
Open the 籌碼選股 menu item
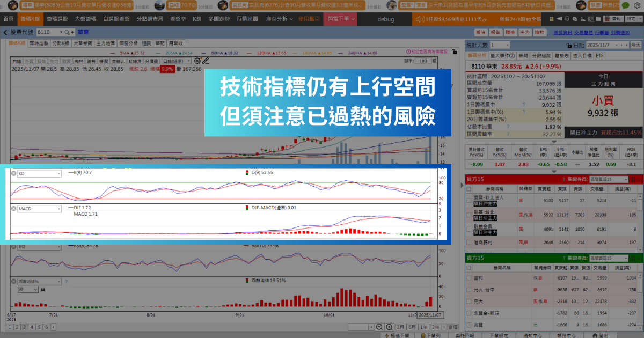tap(57, 19)
